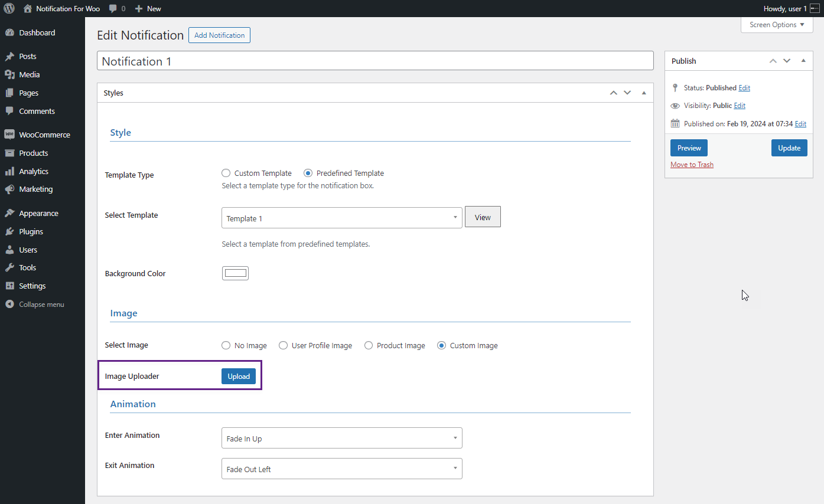Move Styles panel up with arrow
Viewport: 824px width, 504px height.
click(x=613, y=93)
